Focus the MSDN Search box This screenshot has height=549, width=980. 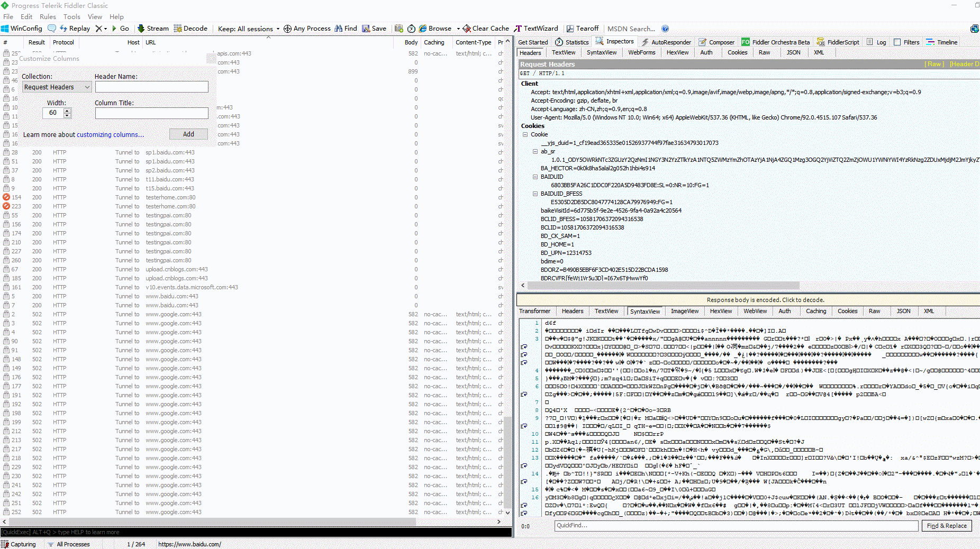pyautogui.click(x=632, y=29)
